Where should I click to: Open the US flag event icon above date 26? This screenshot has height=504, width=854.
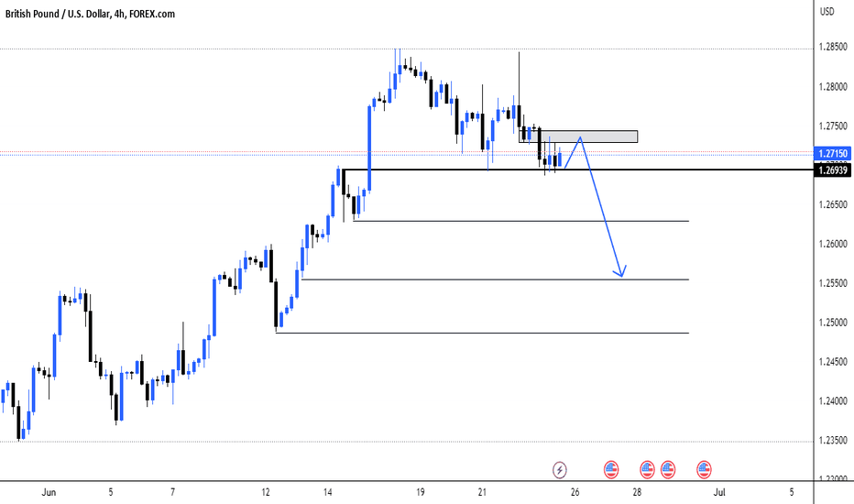pos(611,469)
